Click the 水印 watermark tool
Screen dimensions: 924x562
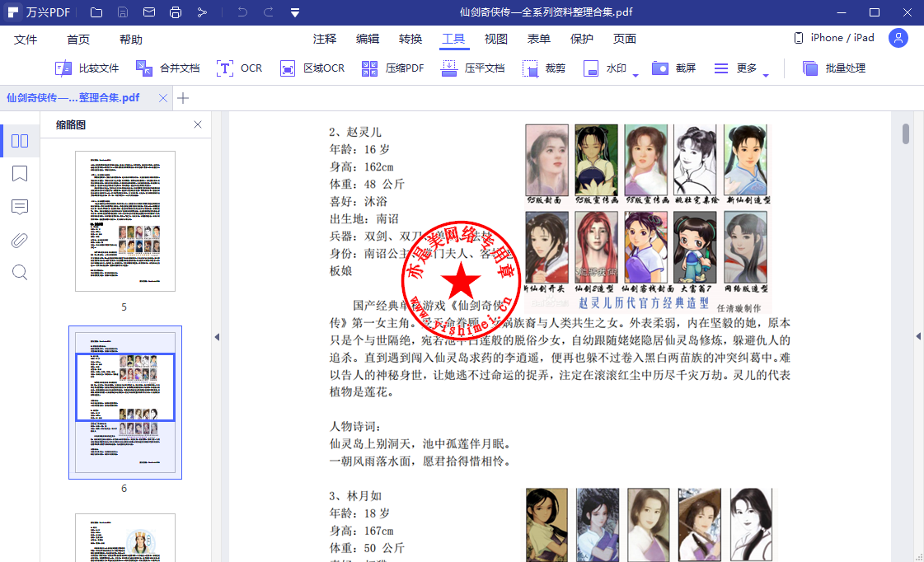point(605,68)
